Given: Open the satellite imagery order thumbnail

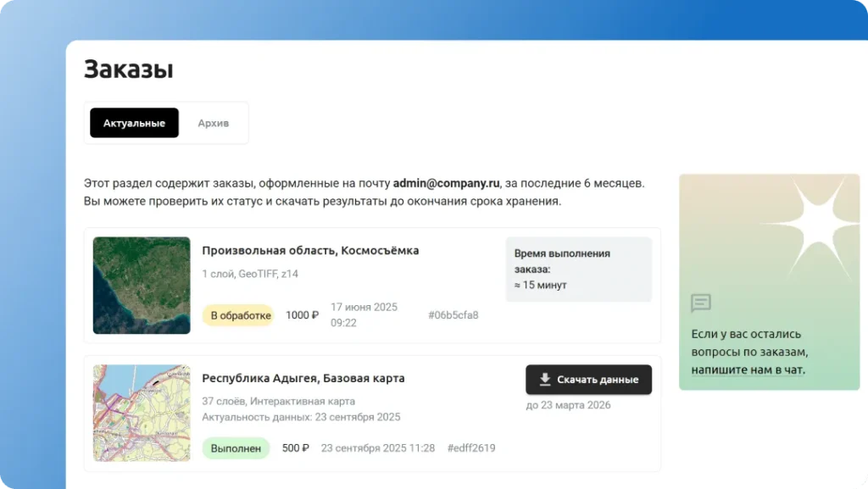Looking at the screenshot, I should tap(142, 285).
